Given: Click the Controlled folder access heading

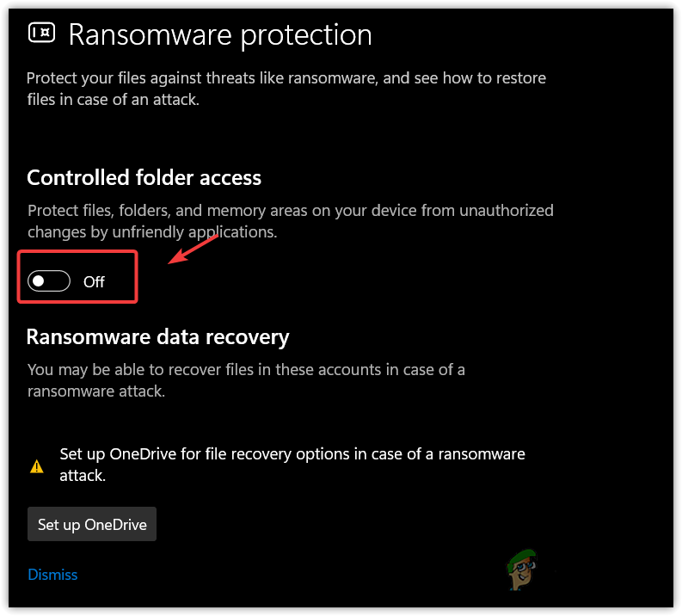Looking at the screenshot, I should (x=144, y=177).
